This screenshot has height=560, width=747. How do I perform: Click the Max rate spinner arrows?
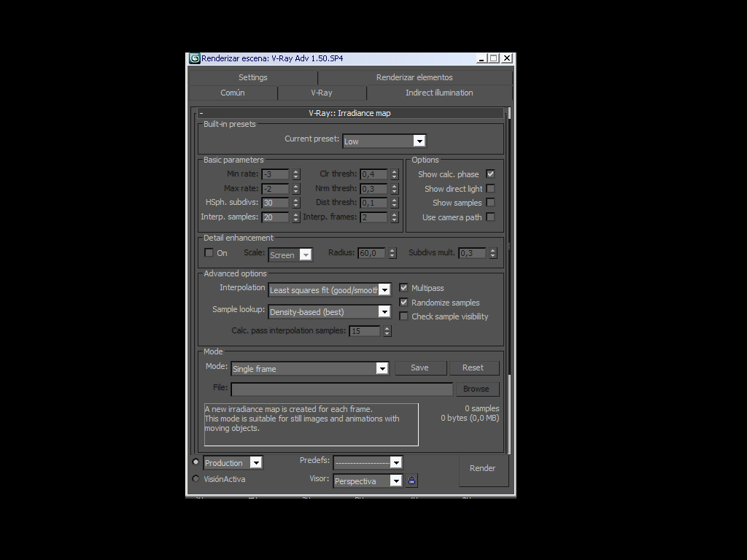pos(296,189)
